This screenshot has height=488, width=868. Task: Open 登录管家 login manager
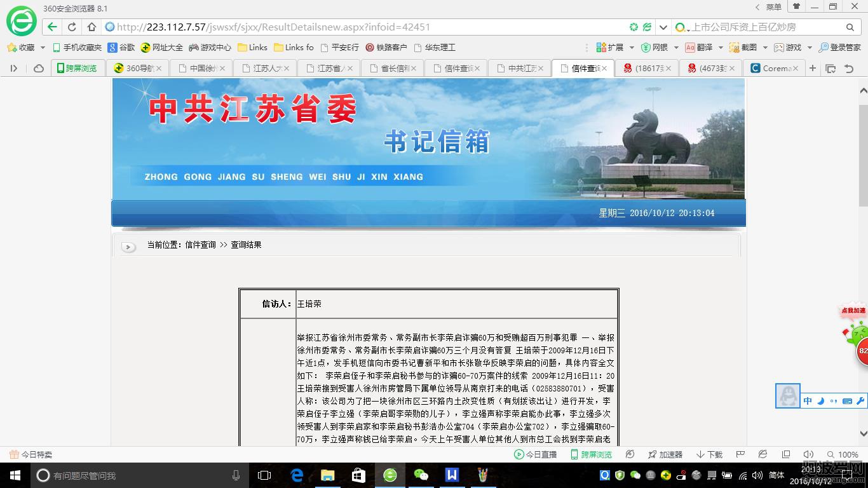click(840, 47)
